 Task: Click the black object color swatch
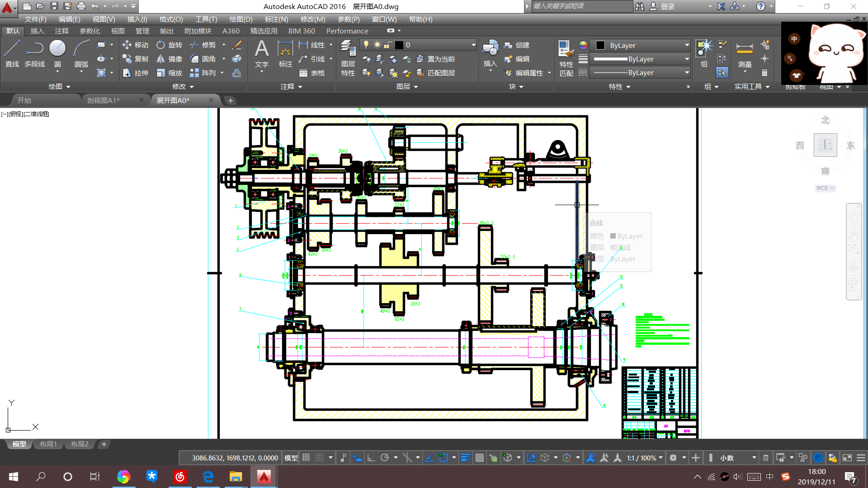coord(600,45)
